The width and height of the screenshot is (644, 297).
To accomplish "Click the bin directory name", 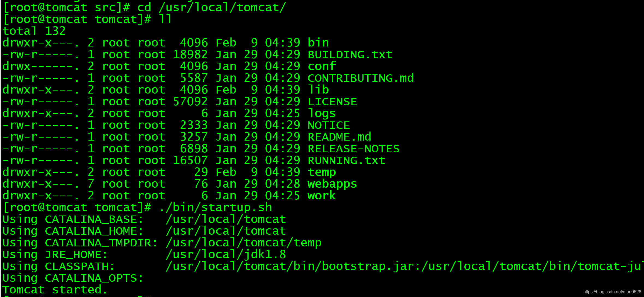I will coord(318,43).
